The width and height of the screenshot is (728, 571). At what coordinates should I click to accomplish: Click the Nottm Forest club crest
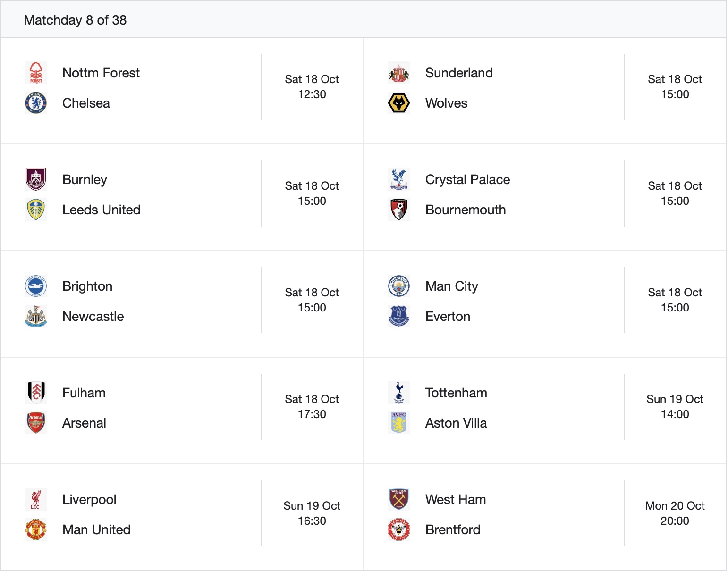36,73
